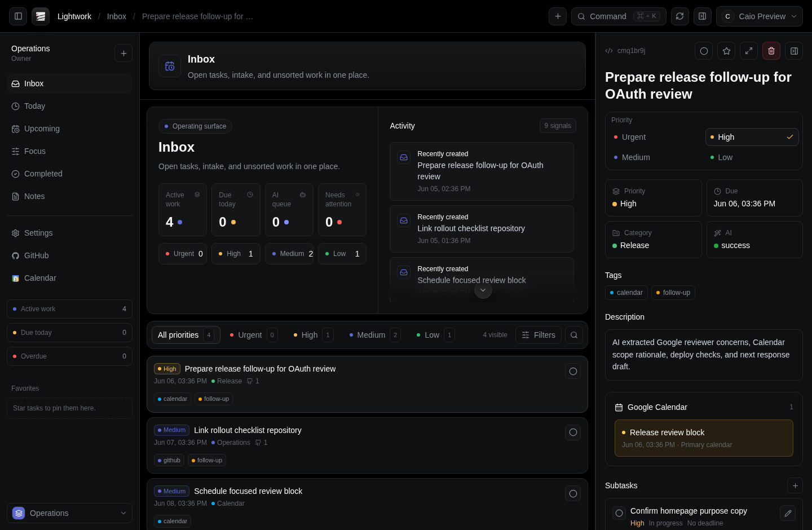The height and width of the screenshot is (530, 812).
Task: Complete Schedule focused review block circle
Action: pyautogui.click(x=573, y=493)
